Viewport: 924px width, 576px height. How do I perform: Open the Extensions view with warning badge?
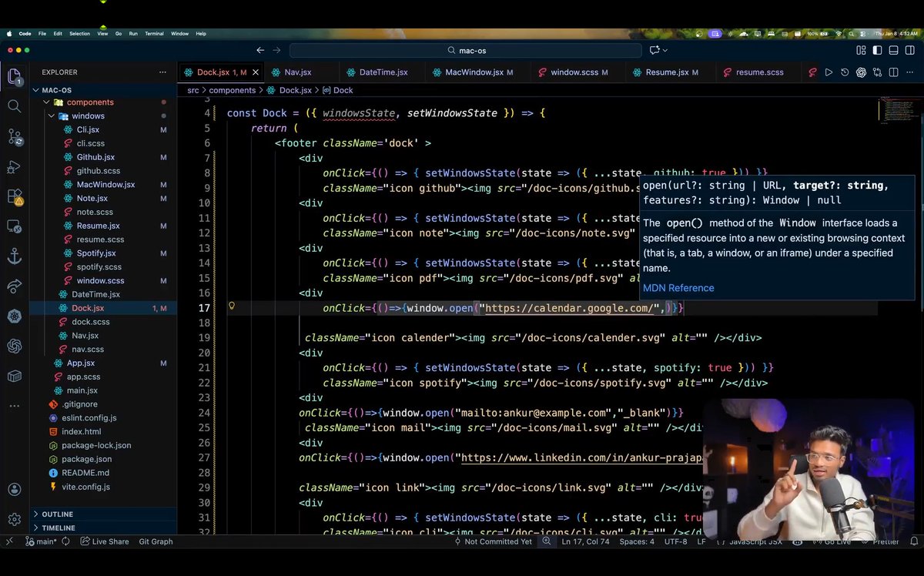click(x=15, y=197)
